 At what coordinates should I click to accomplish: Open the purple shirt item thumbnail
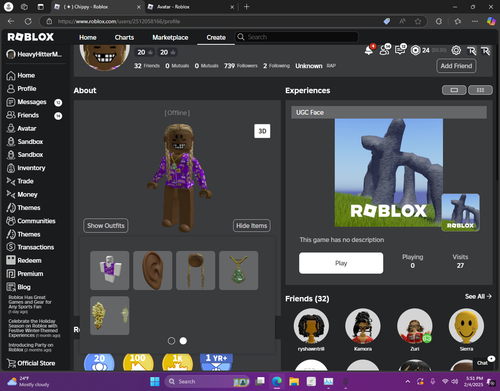(x=110, y=270)
